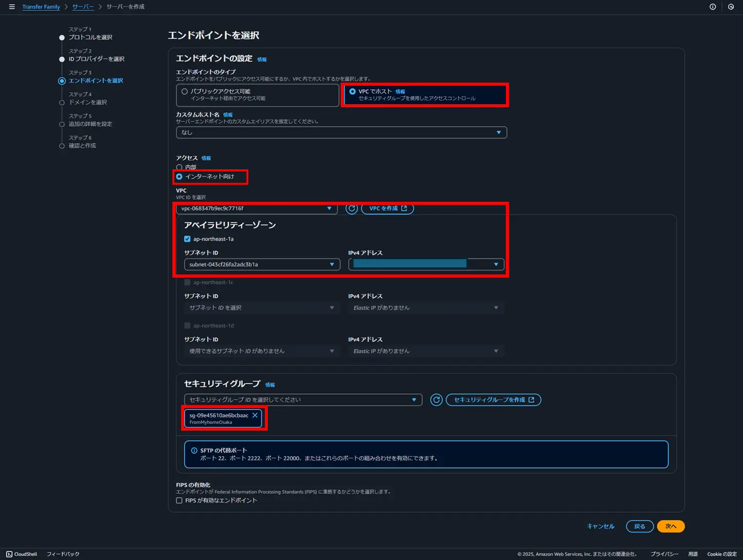Image resolution: width=743 pixels, height=560 pixels.
Task: Open プライバシー footer link
Action: click(x=664, y=554)
